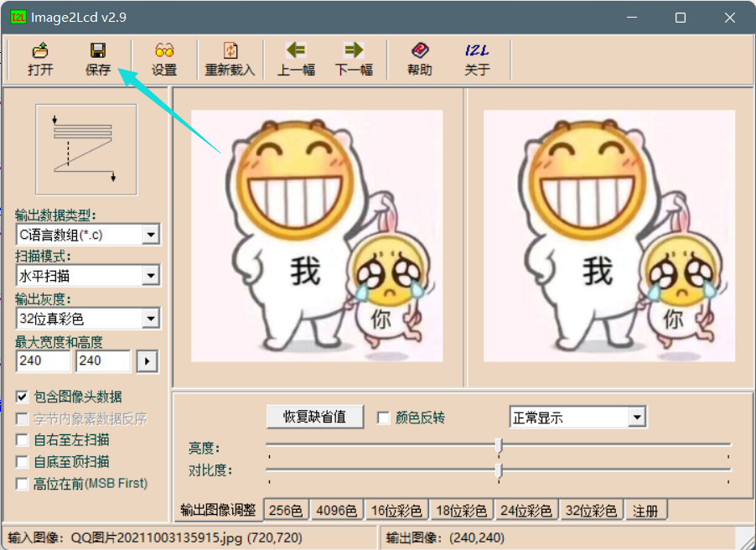Click status text 输入图像: QQ图片20211003135915.jpg
This screenshot has height=550, width=756.
click(155, 537)
